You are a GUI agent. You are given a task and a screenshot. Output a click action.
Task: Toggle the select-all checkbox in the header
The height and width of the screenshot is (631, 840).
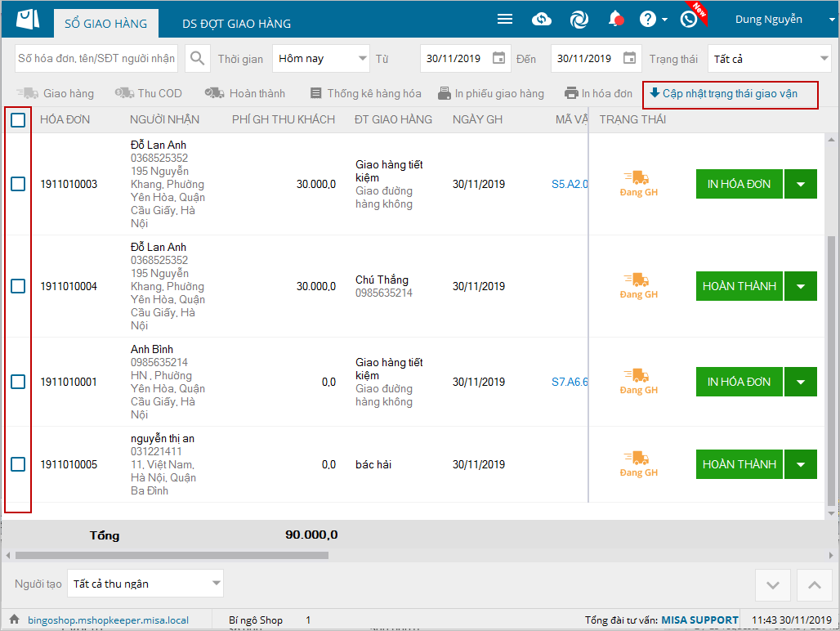point(18,120)
